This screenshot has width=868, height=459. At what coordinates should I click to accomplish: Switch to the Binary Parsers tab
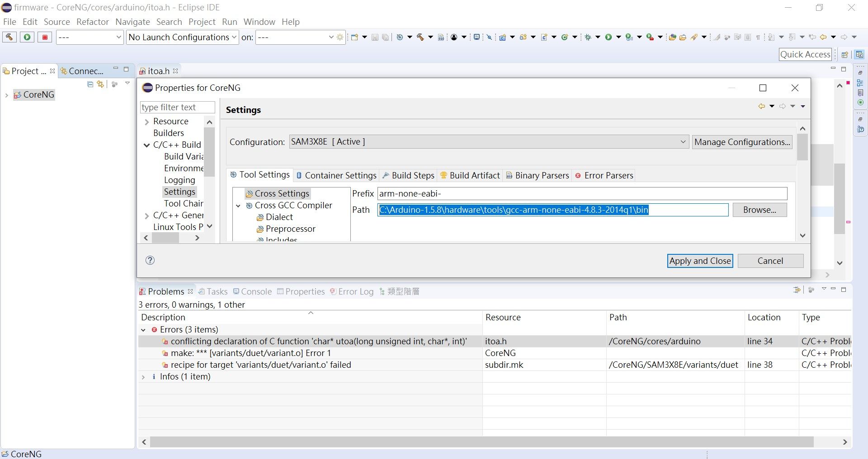coord(538,175)
